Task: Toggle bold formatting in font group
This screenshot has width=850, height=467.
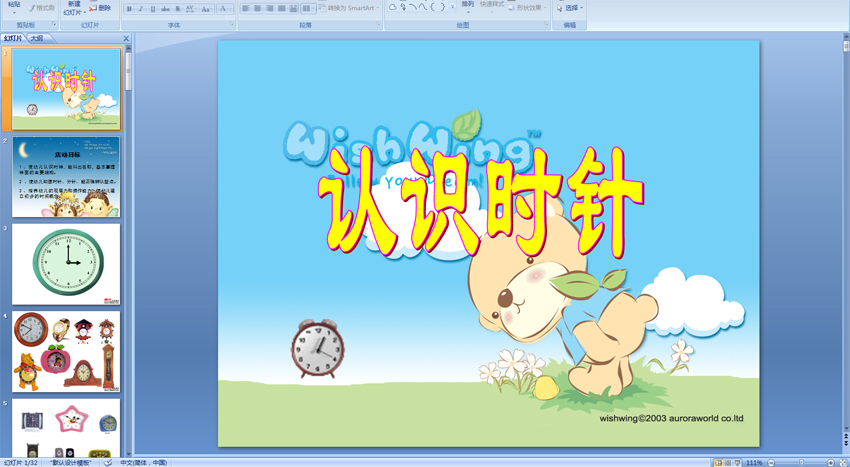Action: [129, 9]
